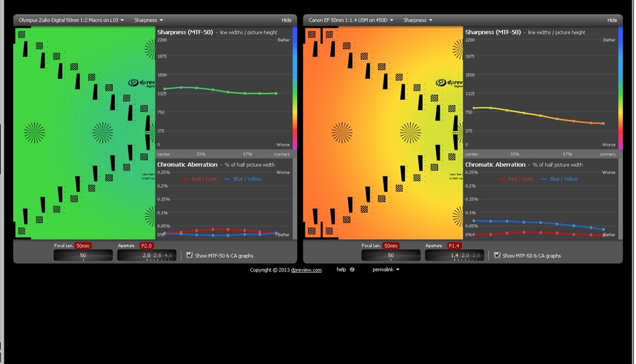Open Sharpness mode dropdown in Olympus panel

click(148, 20)
